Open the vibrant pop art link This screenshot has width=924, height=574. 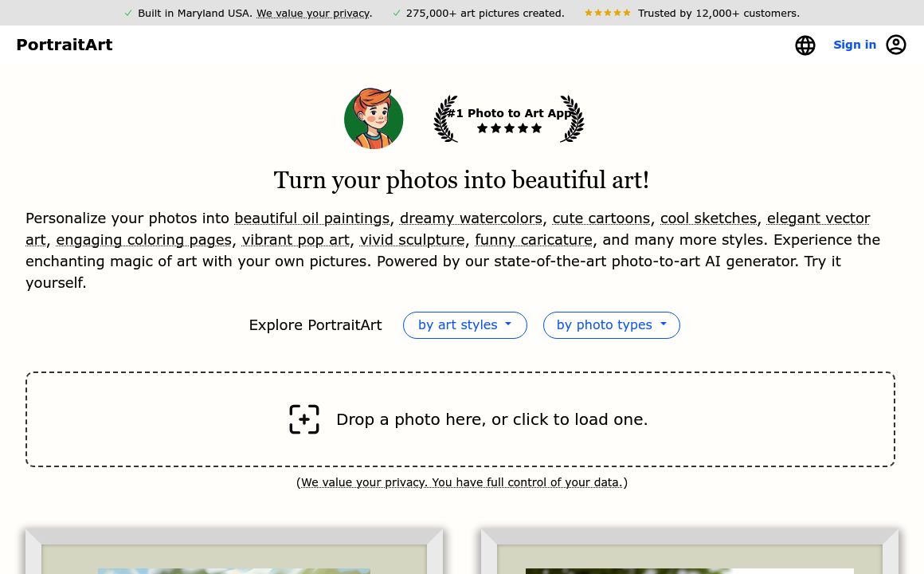[x=296, y=240]
